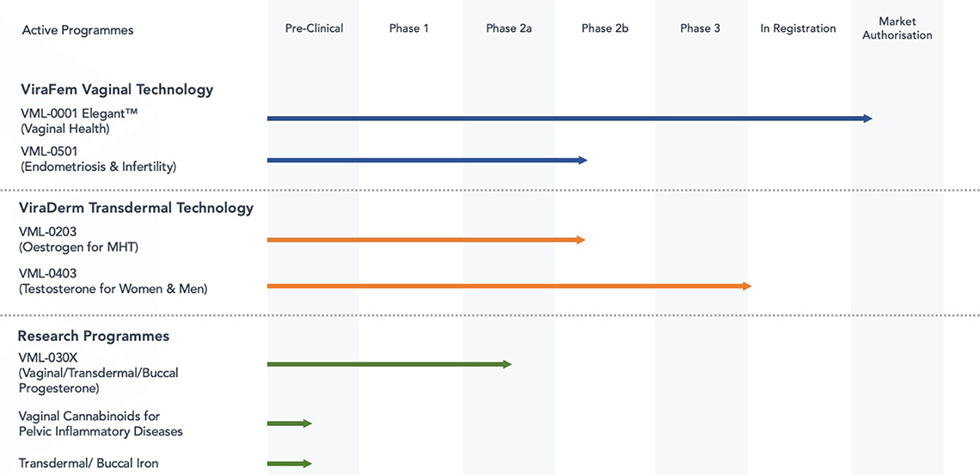Pick the Phase 2b column header
The height and width of the screenshot is (475, 980).
(x=604, y=28)
